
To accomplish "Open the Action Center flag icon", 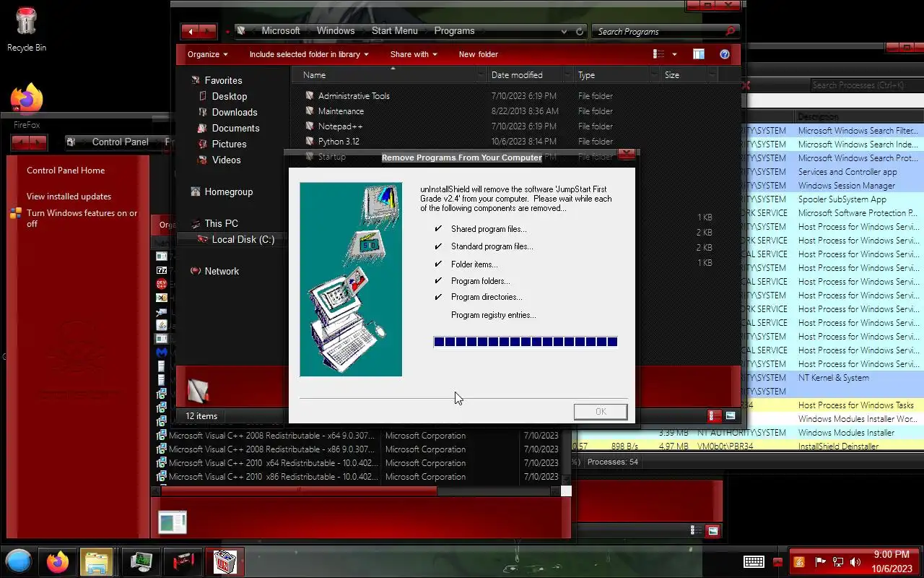I will click(x=820, y=562).
